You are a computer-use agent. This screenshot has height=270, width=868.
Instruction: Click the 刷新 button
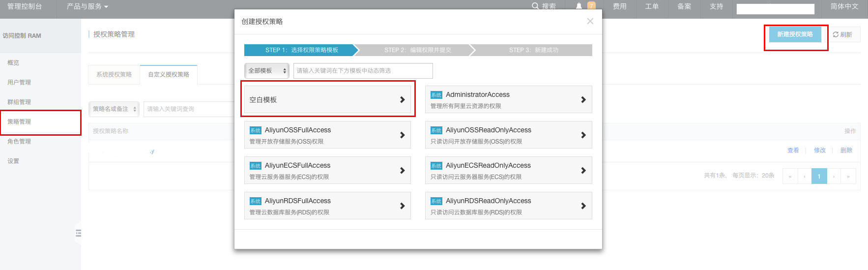coord(842,34)
